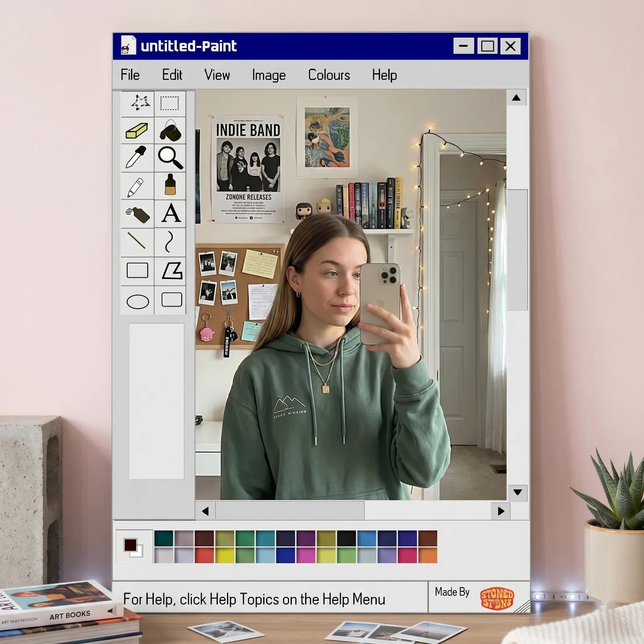The width and height of the screenshot is (644, 644).
Task: Select the rectangular dashed Select tool
Action: tap(170, 103)
